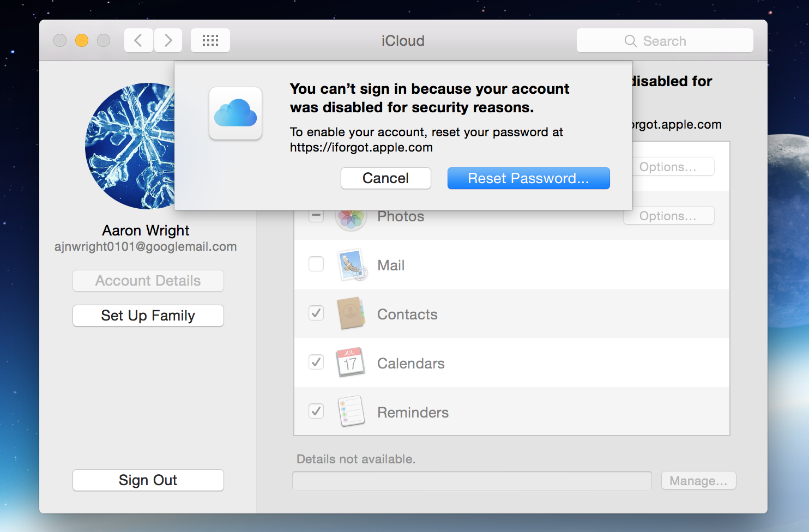Click the Sign Out button

coord(148,480)
